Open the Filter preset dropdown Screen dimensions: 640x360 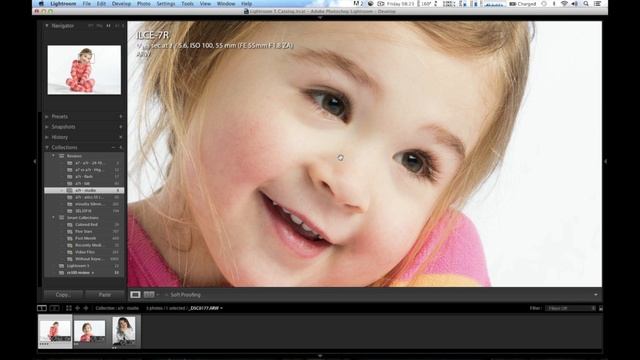[571, 308]
